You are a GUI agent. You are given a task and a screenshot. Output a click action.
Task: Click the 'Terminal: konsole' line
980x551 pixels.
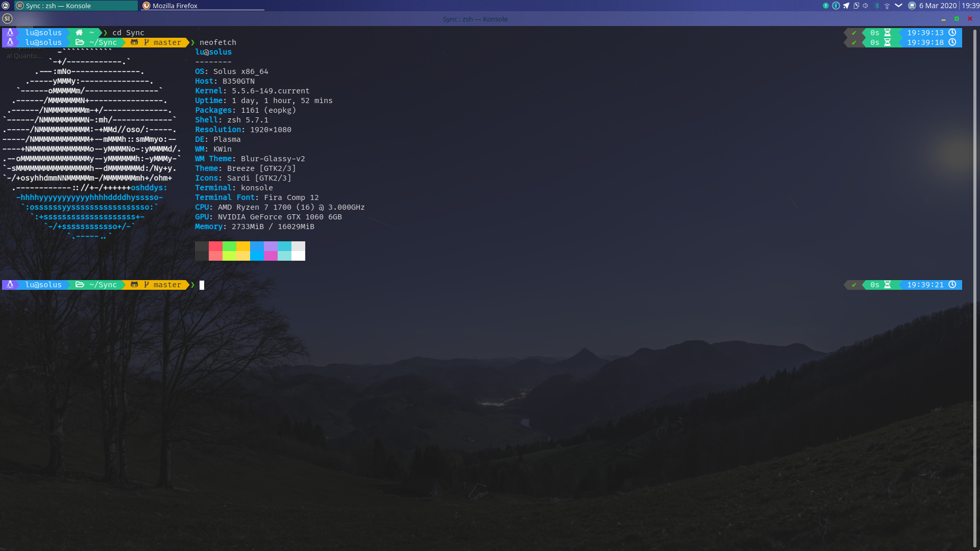click(x=234, y=188)
